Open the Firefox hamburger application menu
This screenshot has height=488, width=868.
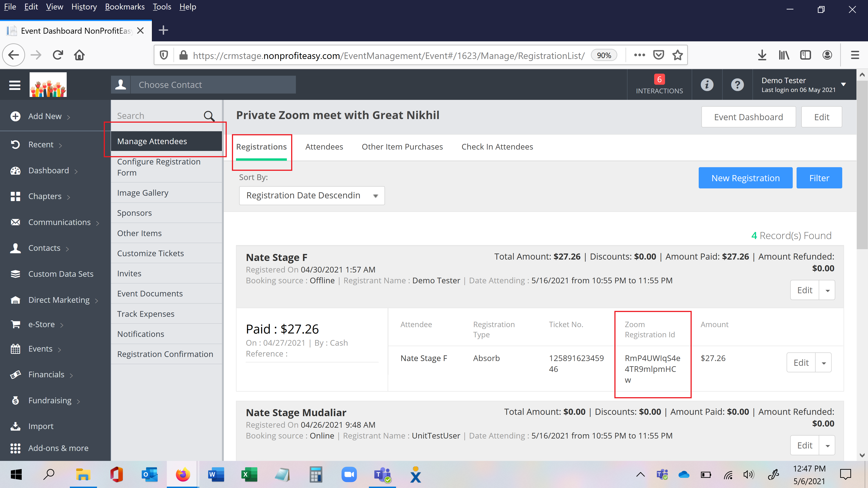855,55
